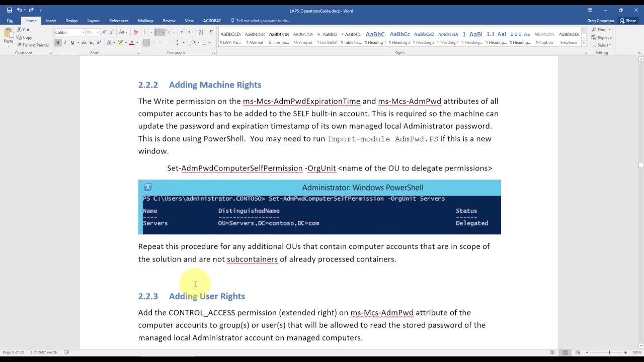Center align the paragraph
The height and width of the screenshot is (362, 644).
[153, 43]
